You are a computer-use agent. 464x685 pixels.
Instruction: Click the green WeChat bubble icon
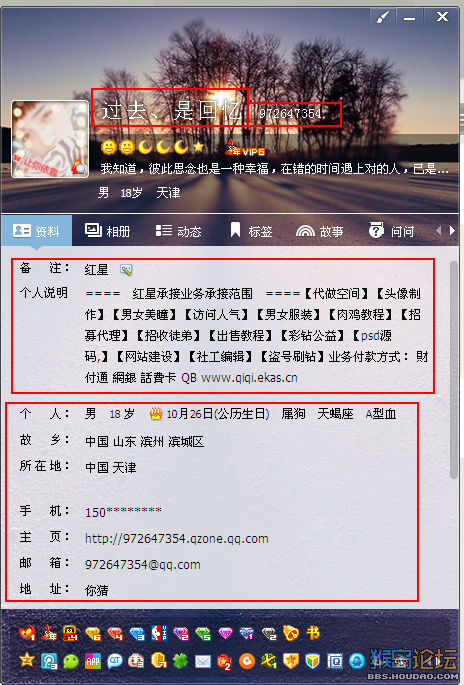71,661
